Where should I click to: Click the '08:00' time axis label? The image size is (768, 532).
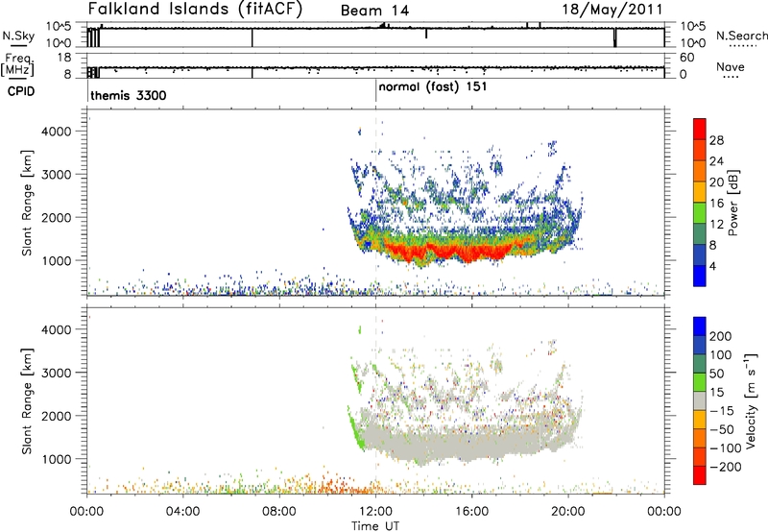click(279, 512)
